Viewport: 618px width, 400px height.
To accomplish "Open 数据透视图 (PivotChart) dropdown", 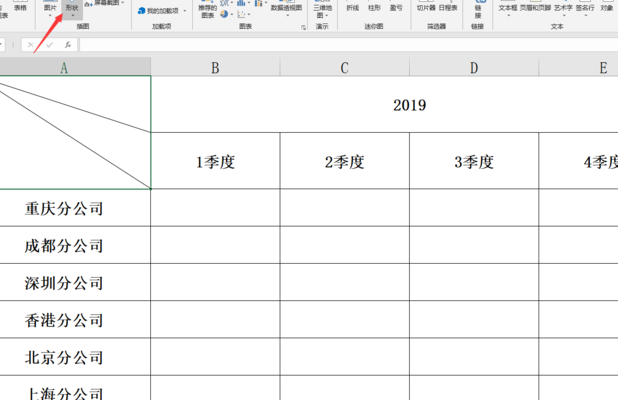I will (x=287, y=9).
